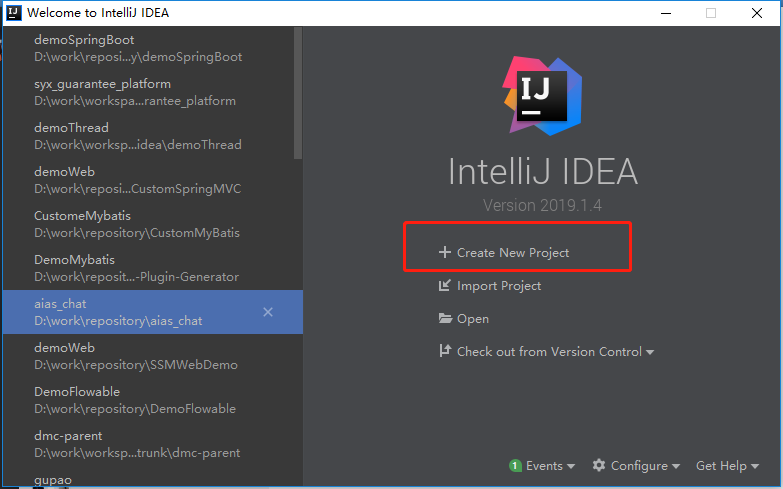Remove aias_chat from recent projects list

[x=268, y=312]
